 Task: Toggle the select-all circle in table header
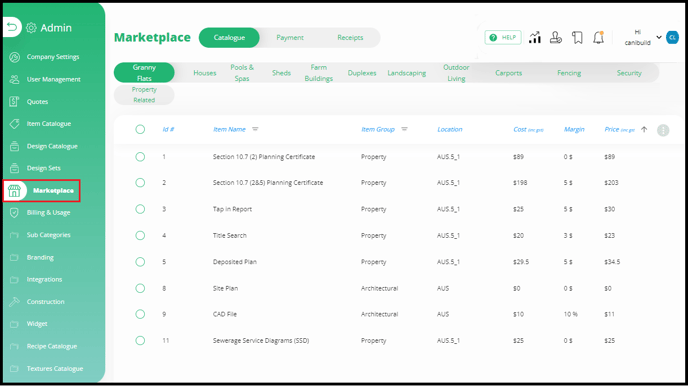click(140, 129)
